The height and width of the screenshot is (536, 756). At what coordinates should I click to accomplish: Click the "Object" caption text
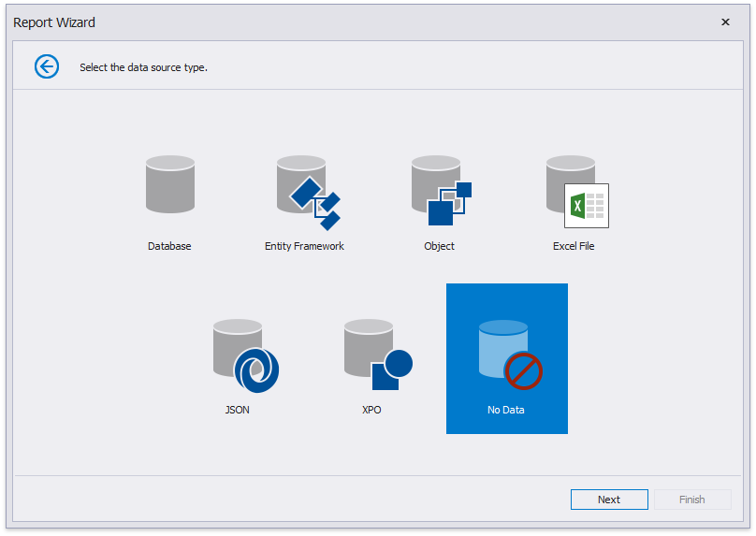(x=439, y=246)
